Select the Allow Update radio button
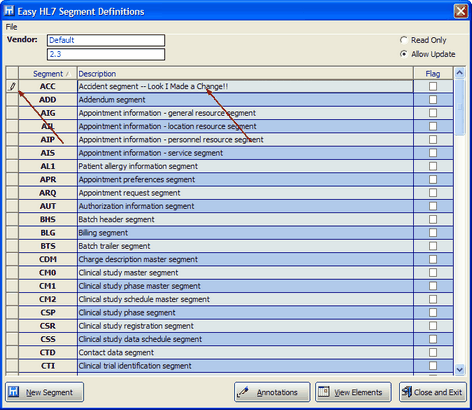The image size is (472, 410). [404, 54]
